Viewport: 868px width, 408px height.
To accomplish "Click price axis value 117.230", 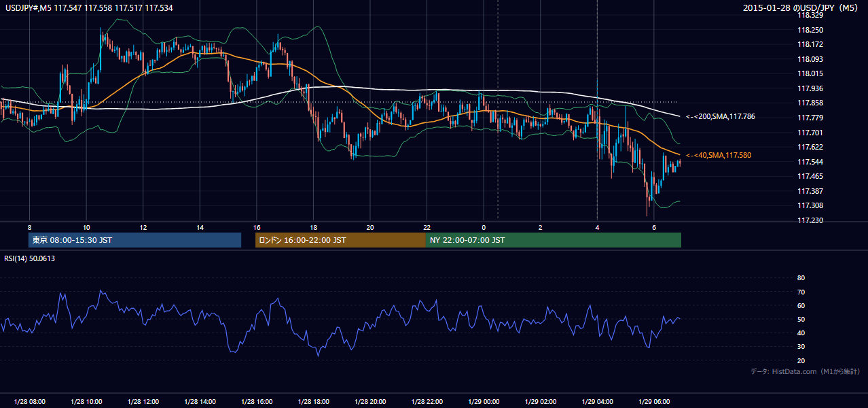I will pyautogui.click(x=810, y=220).
